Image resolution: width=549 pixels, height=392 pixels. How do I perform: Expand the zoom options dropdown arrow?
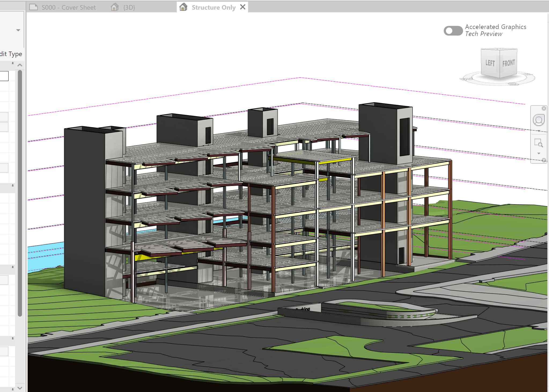pyautogui.click(x=539, y=153)
